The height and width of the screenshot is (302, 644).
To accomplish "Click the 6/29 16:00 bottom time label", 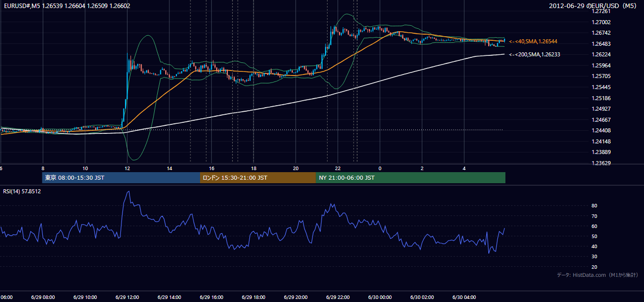I will 211,297.
